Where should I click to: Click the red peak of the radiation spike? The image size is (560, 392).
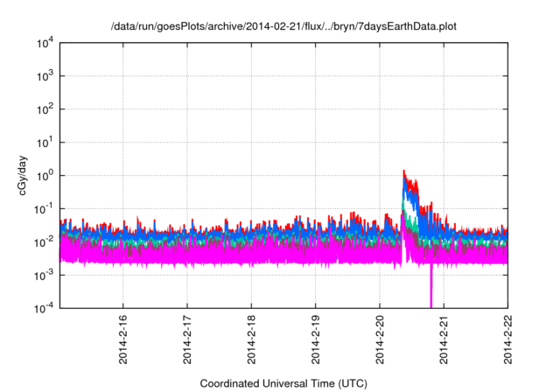coord(403,171)
